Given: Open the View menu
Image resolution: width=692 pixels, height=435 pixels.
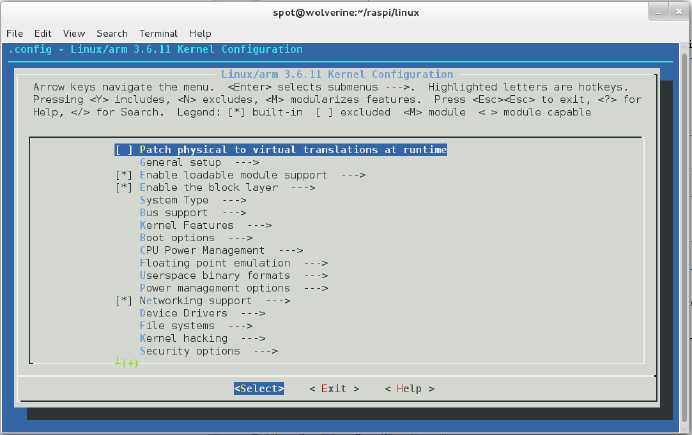Looking at the screenshot, I should [74, 34].
